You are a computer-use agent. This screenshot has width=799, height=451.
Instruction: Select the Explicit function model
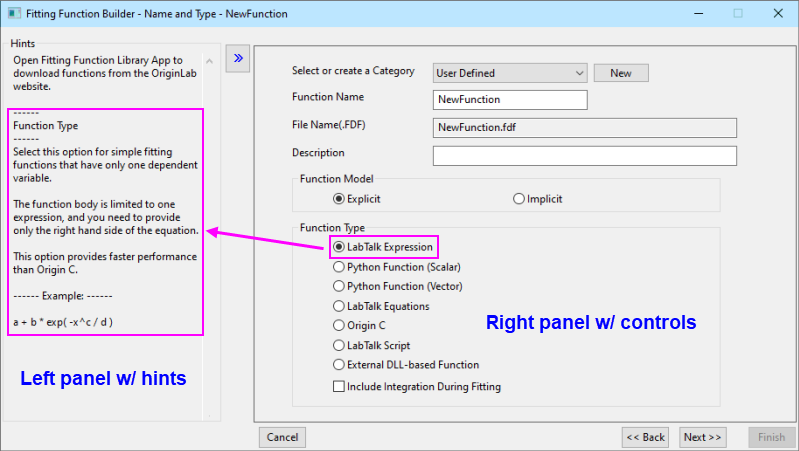click(x=310, y=199)
